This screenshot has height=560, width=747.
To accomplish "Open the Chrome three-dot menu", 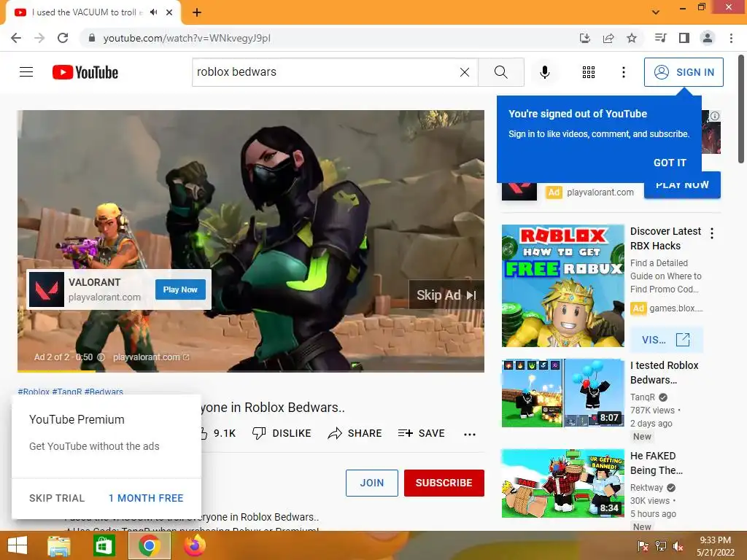I will (x=731, y=38).
